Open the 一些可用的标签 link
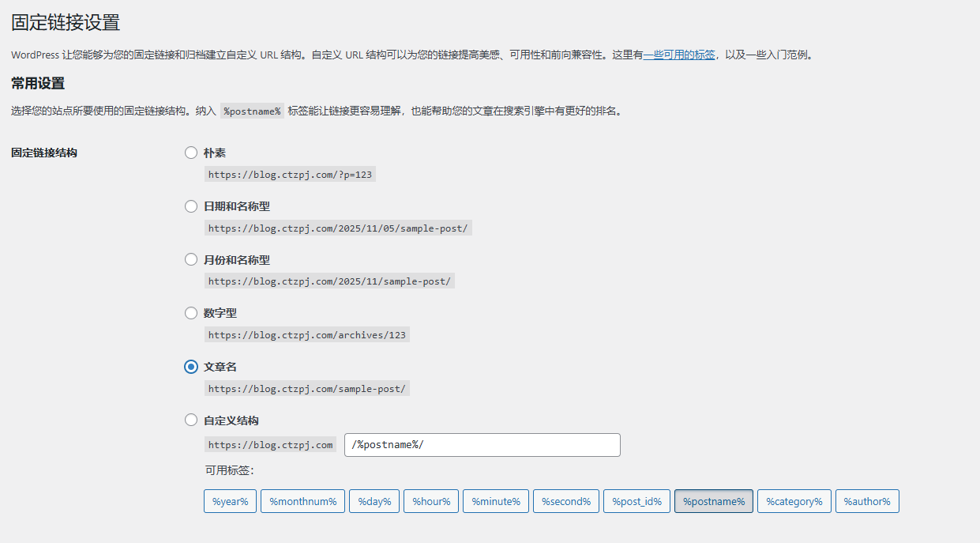 (679, 55)
